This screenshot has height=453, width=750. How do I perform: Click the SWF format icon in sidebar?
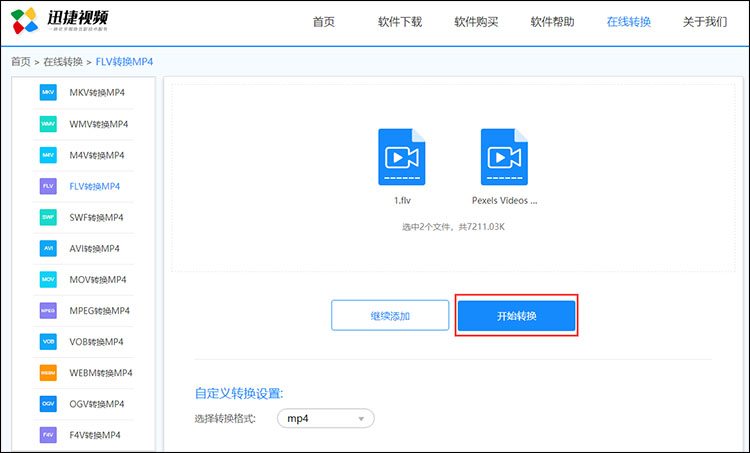tap(48, 217)
